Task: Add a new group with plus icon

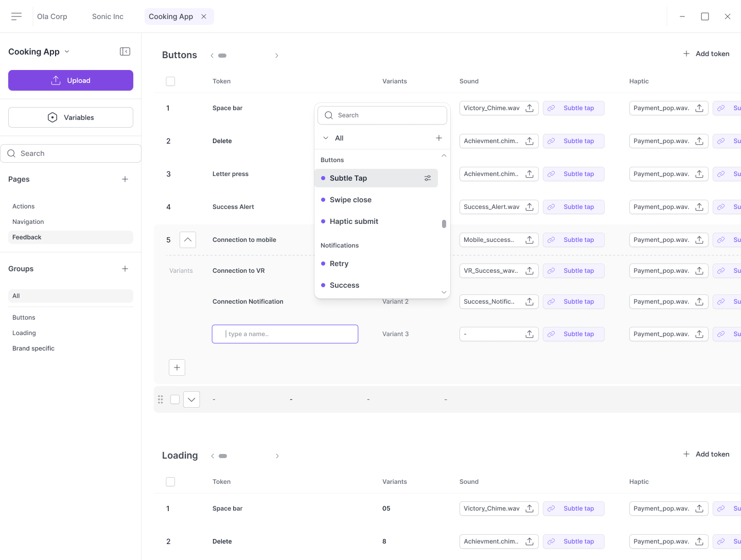Action: pyautogui.click(x=125, y=269)
